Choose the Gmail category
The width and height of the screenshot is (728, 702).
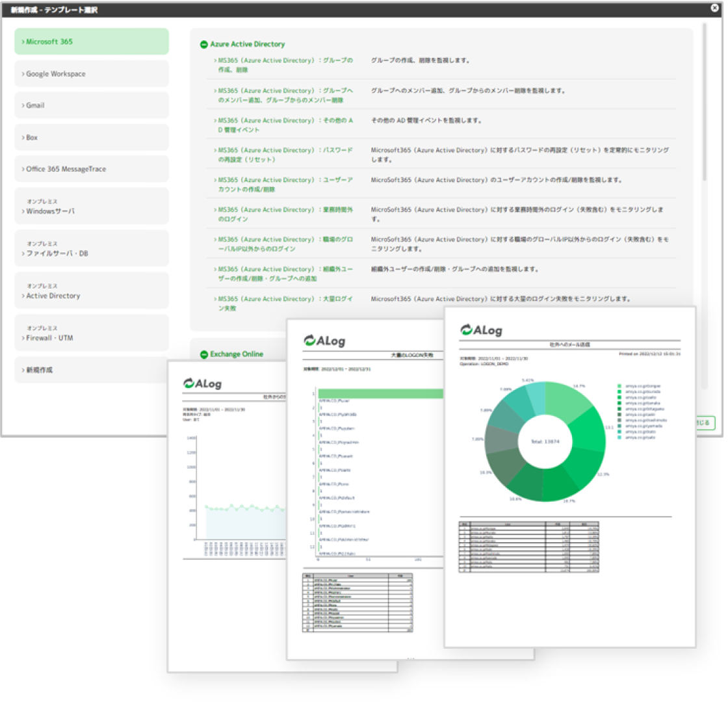click(92, 105)
